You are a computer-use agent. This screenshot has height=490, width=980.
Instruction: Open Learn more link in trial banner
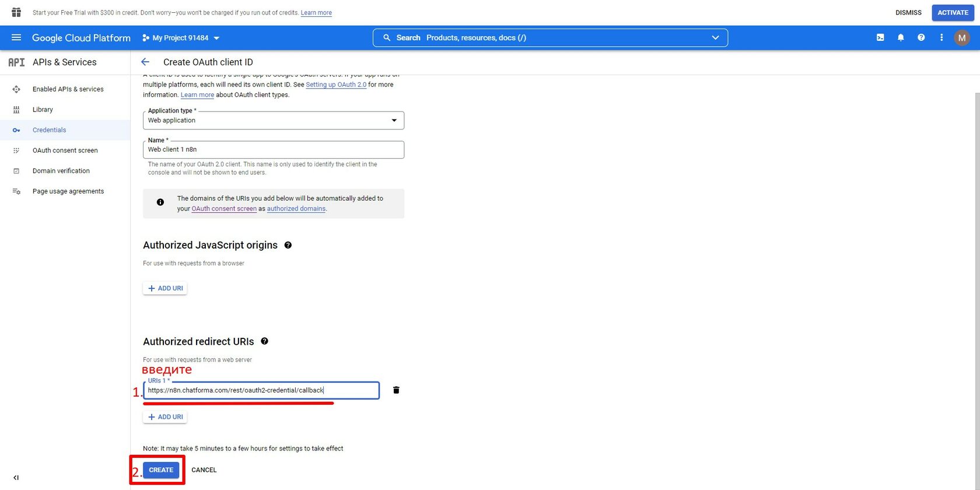coord(316,13)
